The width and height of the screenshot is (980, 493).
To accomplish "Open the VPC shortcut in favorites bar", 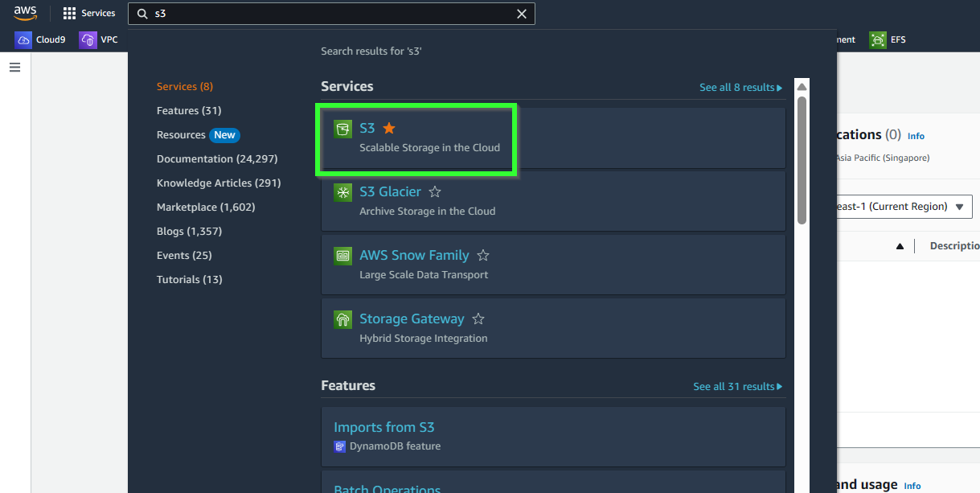I will (x=98, y=39).
